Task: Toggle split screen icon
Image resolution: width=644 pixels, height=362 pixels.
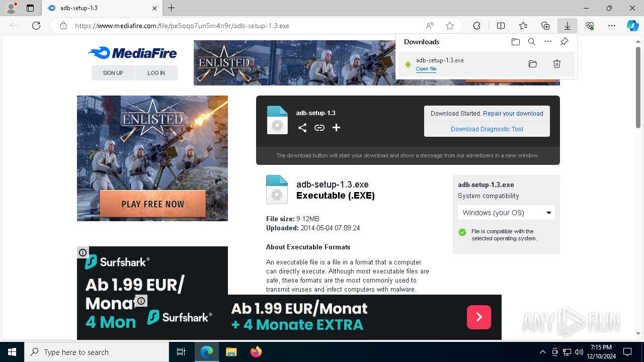Action: [x=501, y=26]
